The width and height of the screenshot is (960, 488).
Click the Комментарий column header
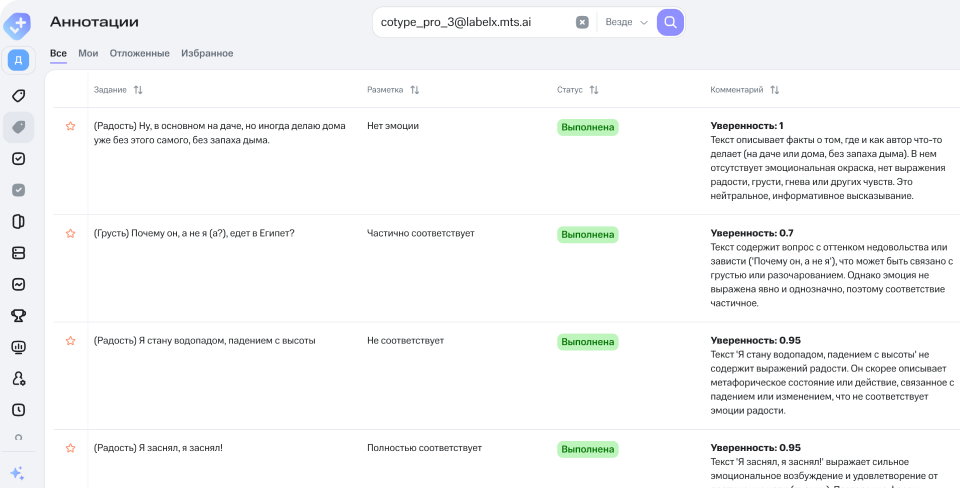(x=737, y=90)
